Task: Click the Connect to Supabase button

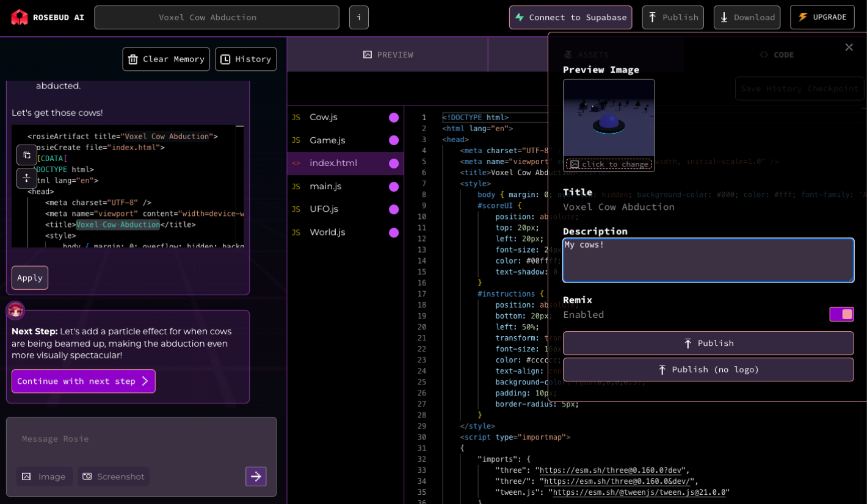Action: [x=570, y=18]
